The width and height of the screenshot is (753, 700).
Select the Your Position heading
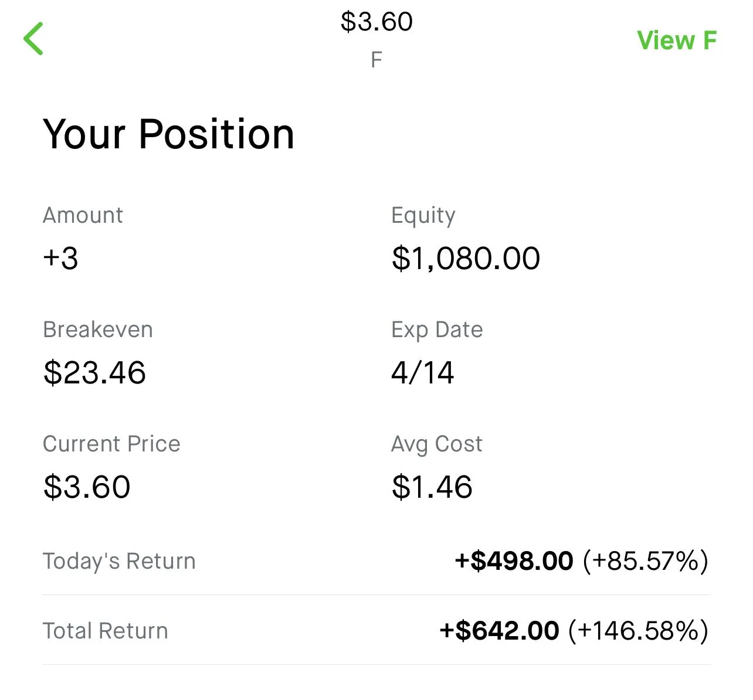click(168, 134)
